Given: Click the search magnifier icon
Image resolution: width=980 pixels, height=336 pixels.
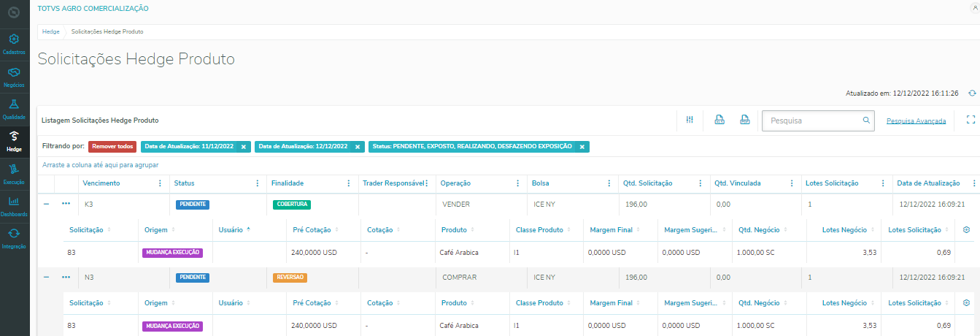Looking at the screenshot, I should coord(866,120).
